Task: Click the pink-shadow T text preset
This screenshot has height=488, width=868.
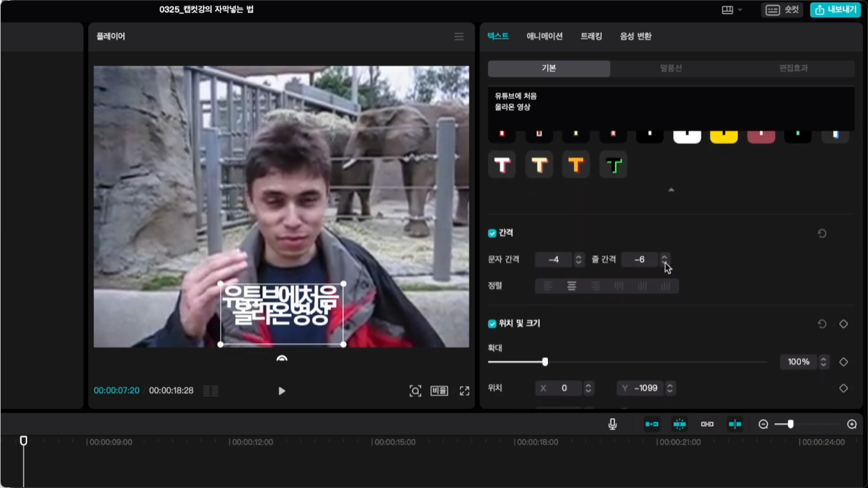Action: (502, 165)
